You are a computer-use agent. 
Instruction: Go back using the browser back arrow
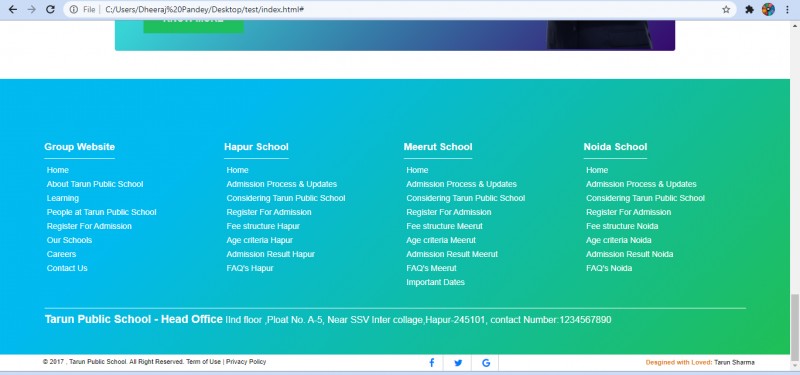pyautogui.click(x=13, y=9)
